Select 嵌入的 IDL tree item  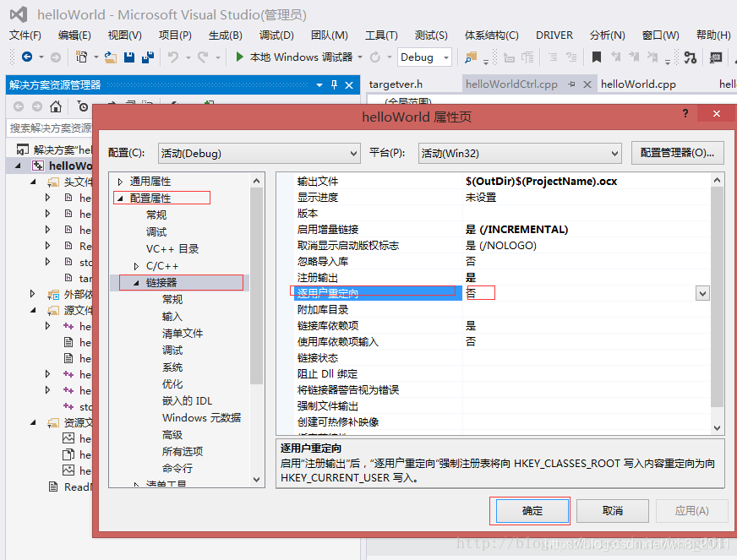pyautogui.click(x=187, y=401)
